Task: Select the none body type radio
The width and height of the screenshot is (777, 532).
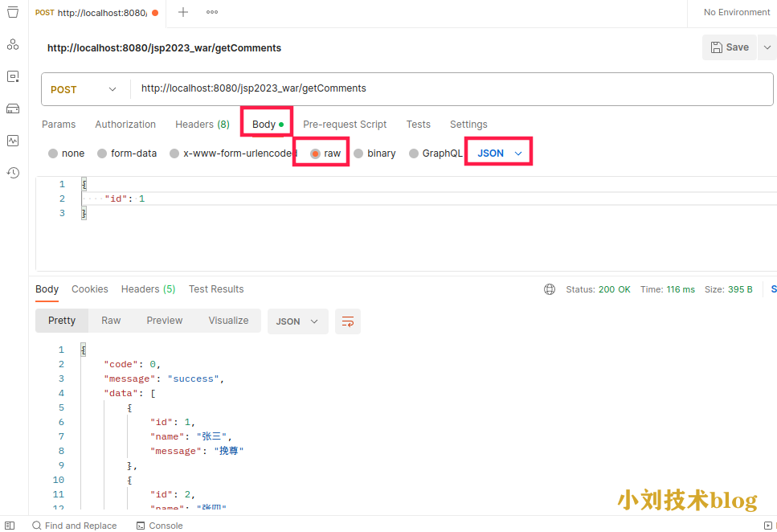Action: tap(53, 153)
